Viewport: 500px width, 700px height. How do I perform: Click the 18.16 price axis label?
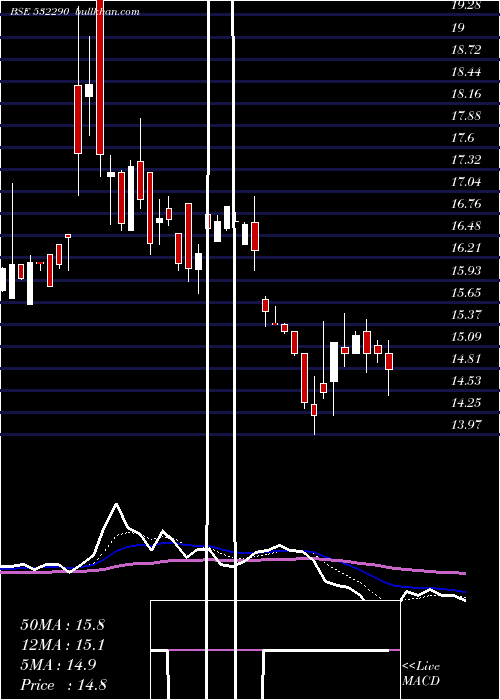pyautogui.click(x=466, y=94)
